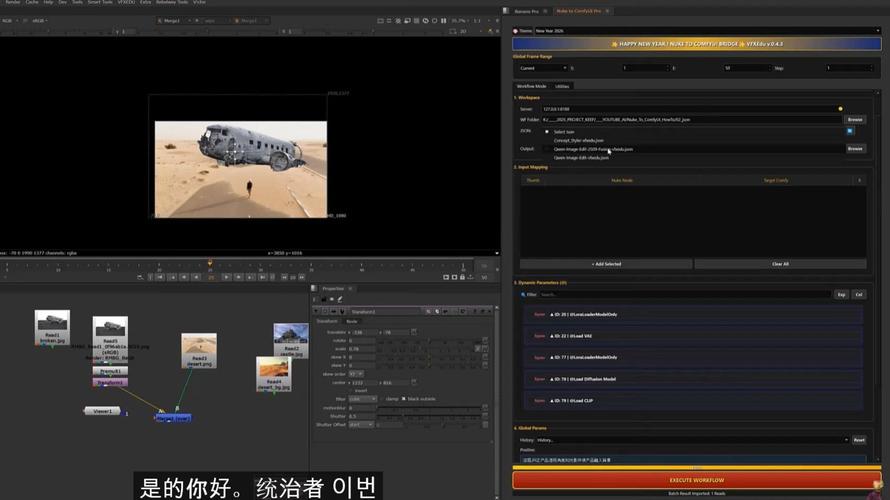Click the Browse button for Output
This screenshot has height=500, width=890.
tap(855, 149)
